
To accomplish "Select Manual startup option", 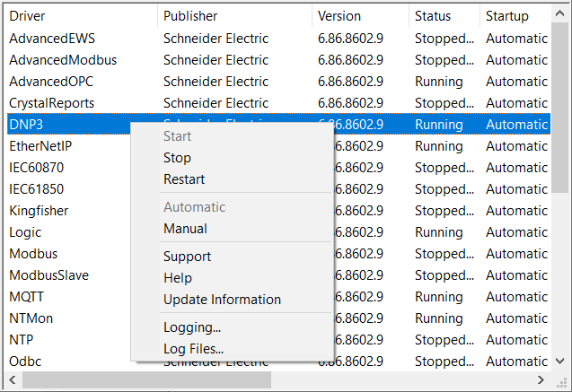I will click(x=185, y=229).
